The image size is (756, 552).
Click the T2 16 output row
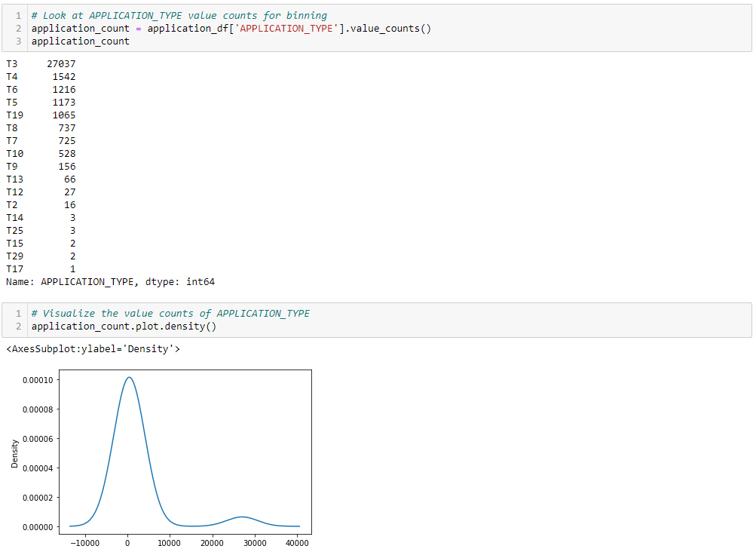click(41, 204)
